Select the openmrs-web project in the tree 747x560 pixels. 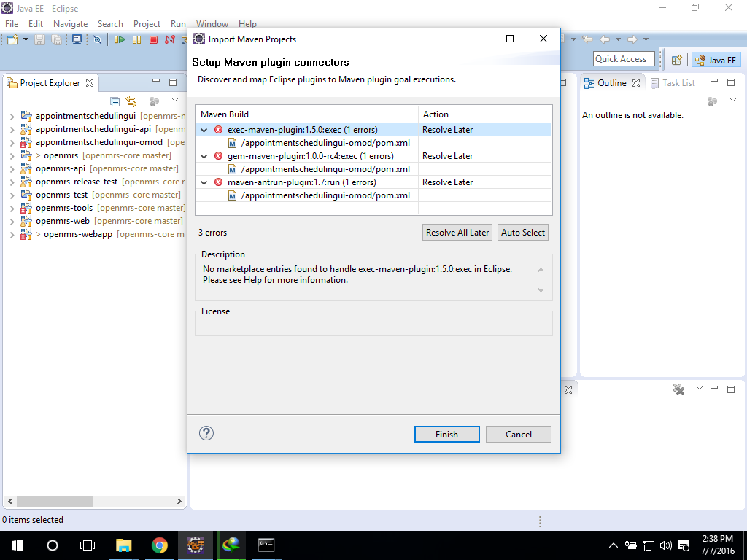63,221
